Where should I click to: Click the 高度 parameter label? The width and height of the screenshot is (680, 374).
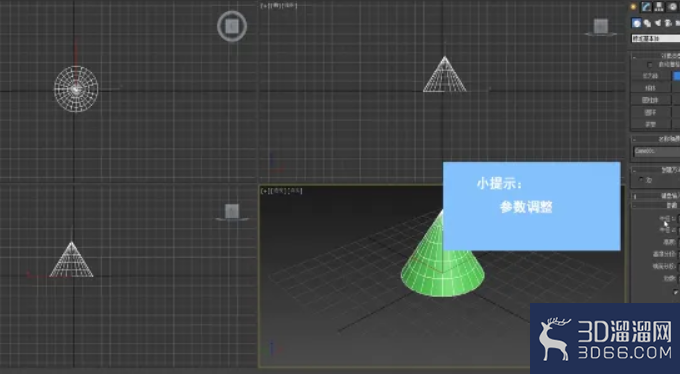coord(669,242)
